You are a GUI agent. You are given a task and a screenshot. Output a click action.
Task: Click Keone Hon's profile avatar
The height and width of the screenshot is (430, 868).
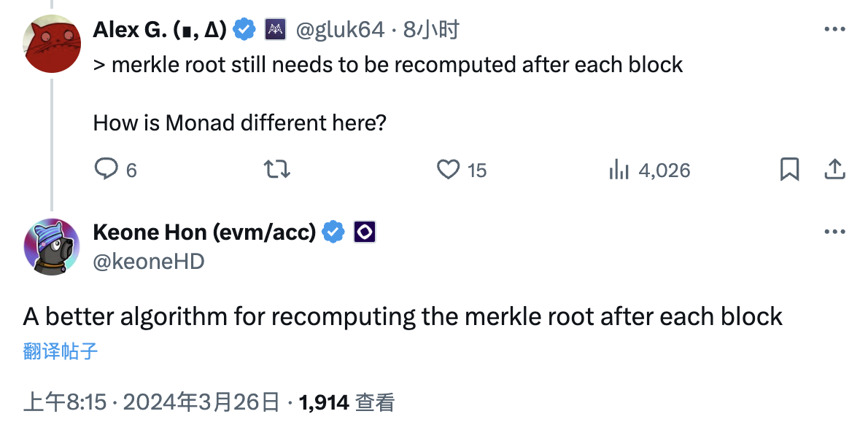52,246
